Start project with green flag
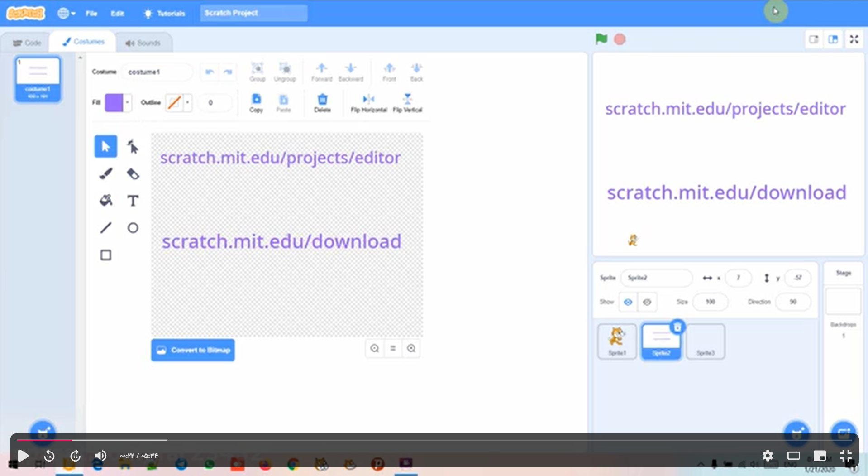 (x=601, y=39)
